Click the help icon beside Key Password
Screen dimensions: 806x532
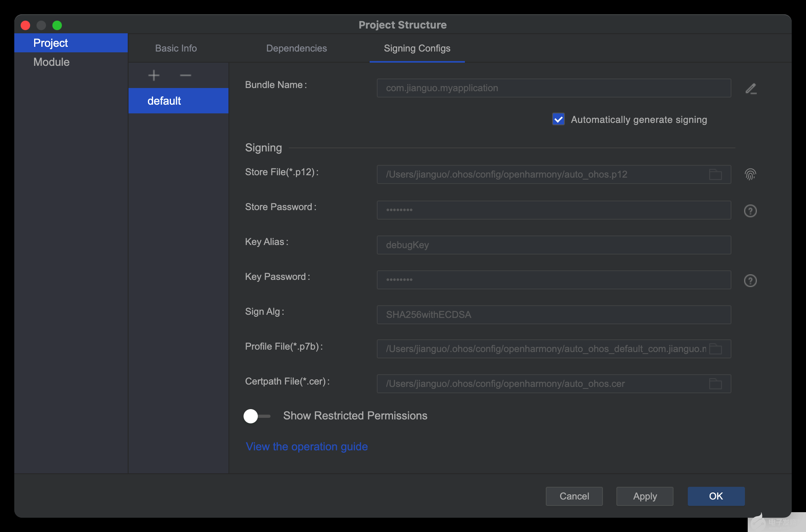(x=750, y=281)
